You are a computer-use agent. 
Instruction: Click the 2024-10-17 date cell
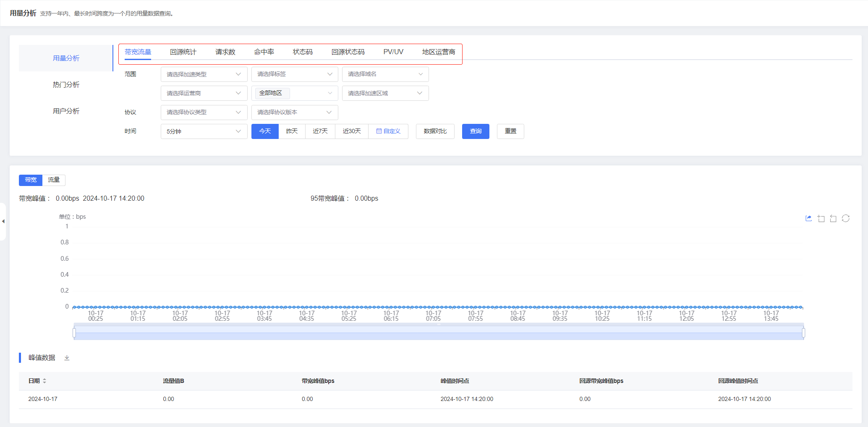43,399
